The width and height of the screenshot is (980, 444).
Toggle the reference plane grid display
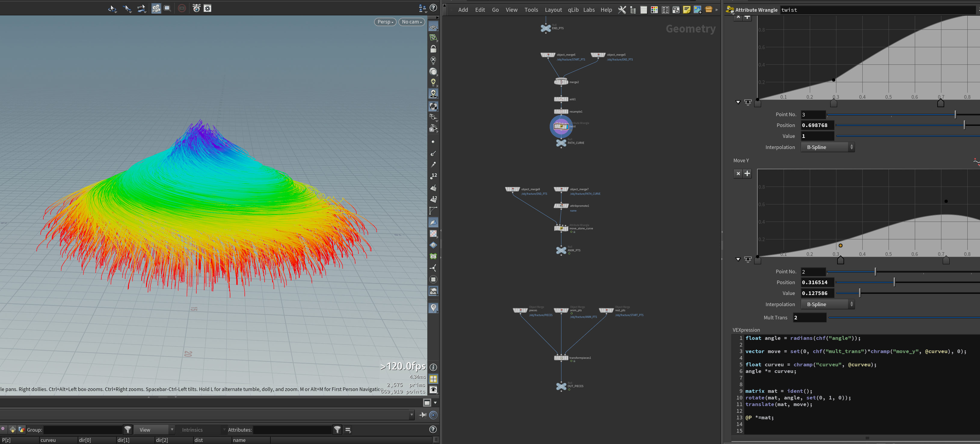(x=433, y=27)
